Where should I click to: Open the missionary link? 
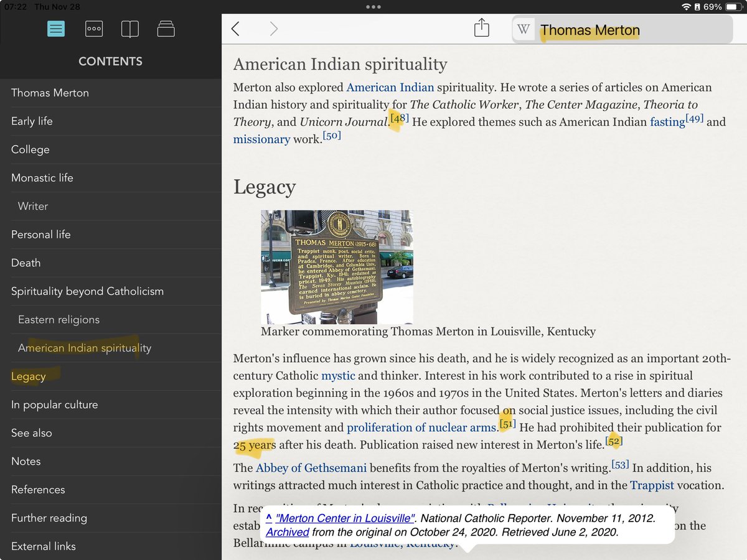pyautogui.click(x=261, y=139)
